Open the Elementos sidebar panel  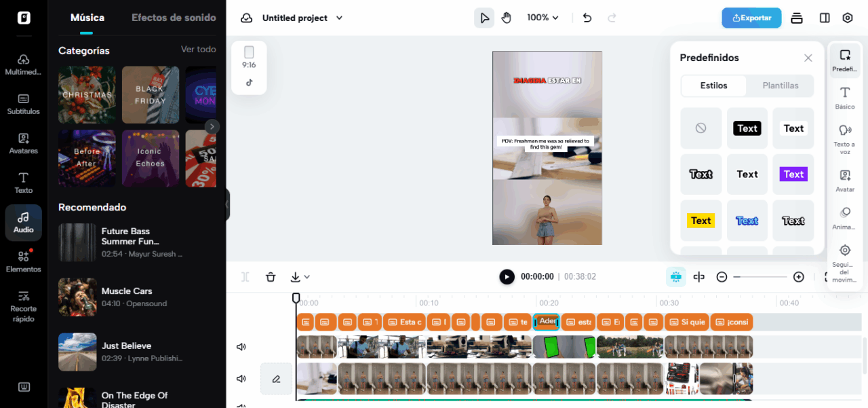point(24,261)
